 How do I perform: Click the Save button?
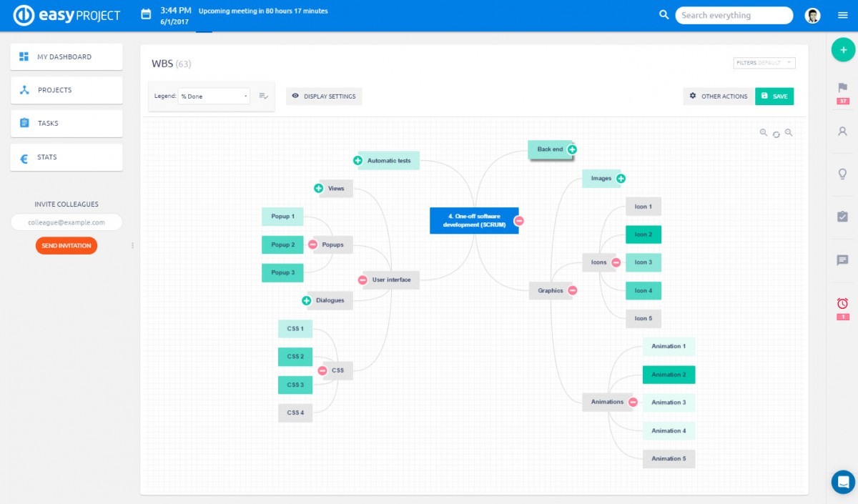(x=774, y=97)
